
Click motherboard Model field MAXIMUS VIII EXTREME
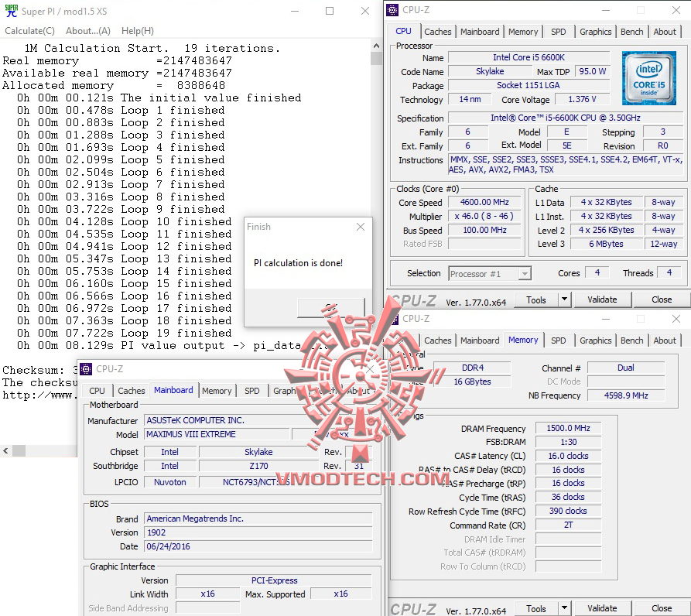coord(217,434)
